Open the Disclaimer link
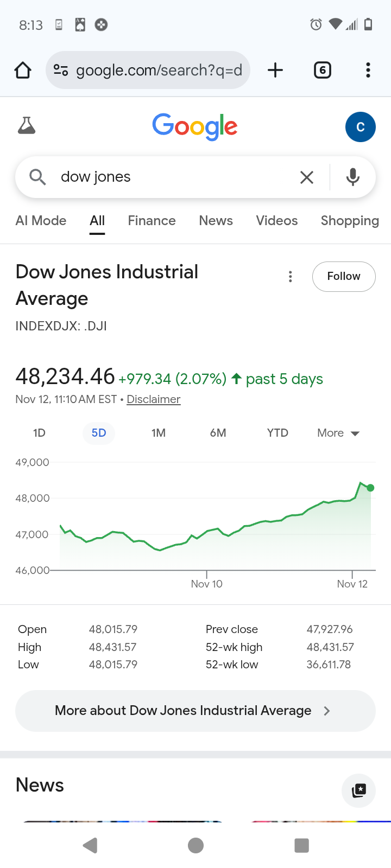This screenshot has width=391, height=868. [x=153, y=399]
